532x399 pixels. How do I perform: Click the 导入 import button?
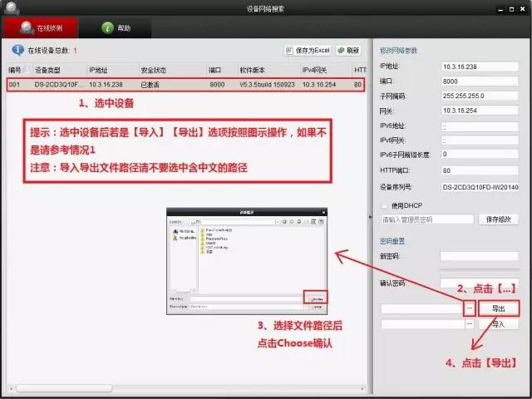[499, 325]
